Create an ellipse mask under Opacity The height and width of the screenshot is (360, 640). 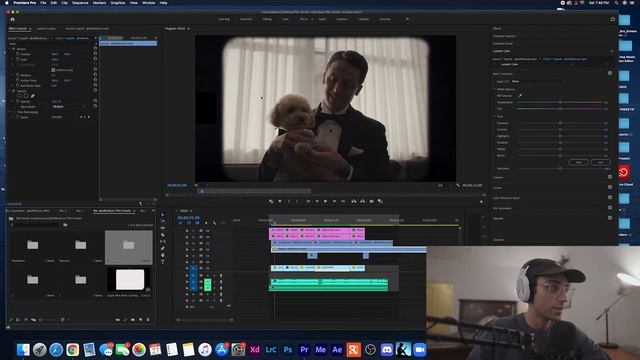coord(19,96)
